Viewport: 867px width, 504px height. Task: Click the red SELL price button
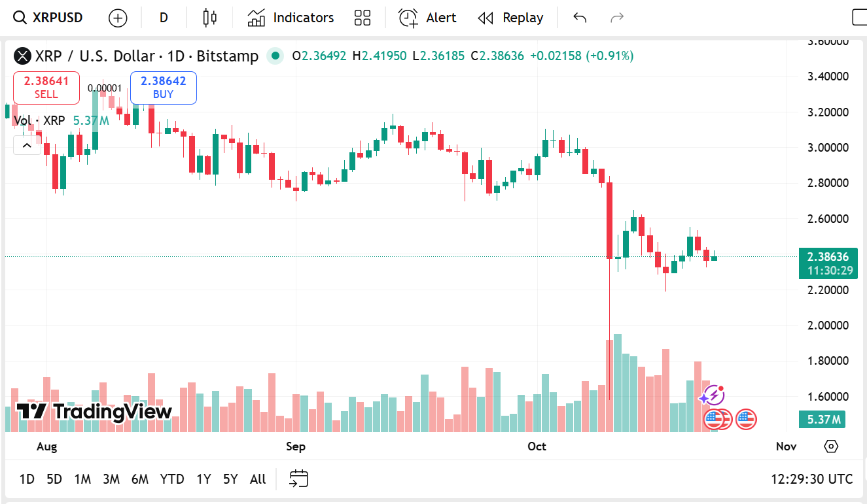tap(46, 88)
